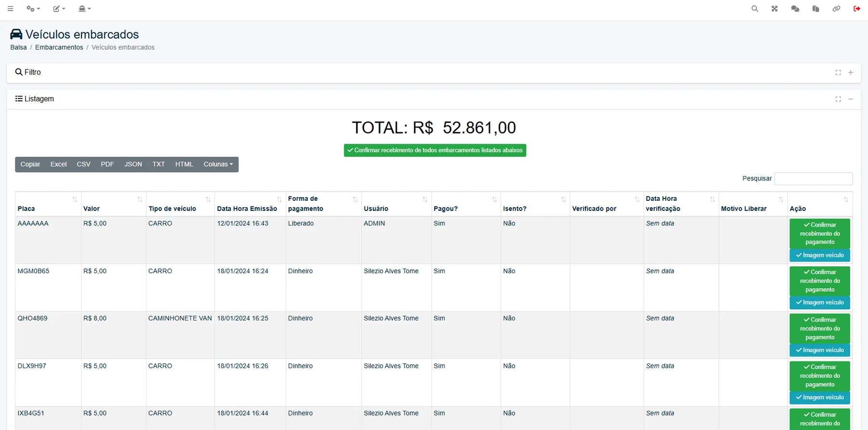The height and width of the screenshot is (430, 868).
Task: Maximize the Listagem panel
Action: (x=838, y=99)
